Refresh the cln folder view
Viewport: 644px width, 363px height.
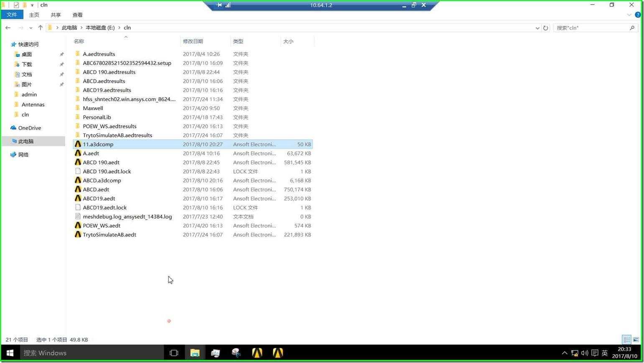coord(545,28)
